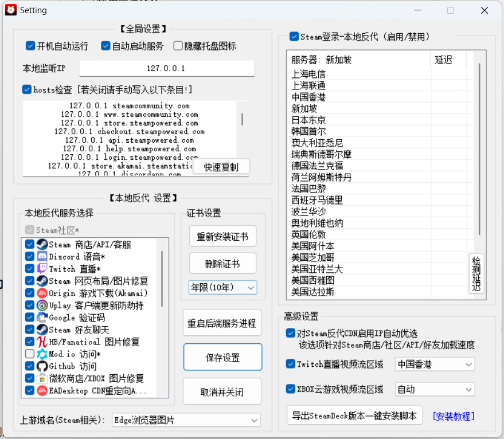Click the Discord 语音 icon
Image resolution: width=504 pixels, height=439 pixels.
tap(42, 256)
